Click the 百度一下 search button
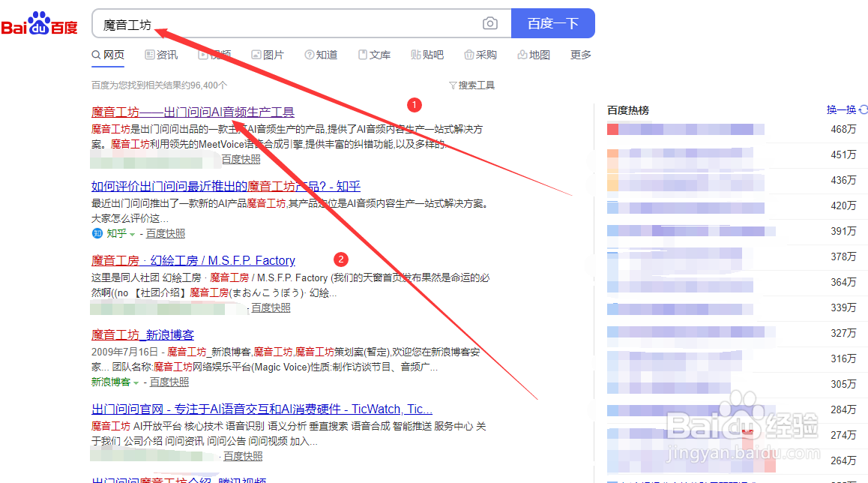Screen dimensions: 868x483 pyautogui.click(x=552, y=23)
